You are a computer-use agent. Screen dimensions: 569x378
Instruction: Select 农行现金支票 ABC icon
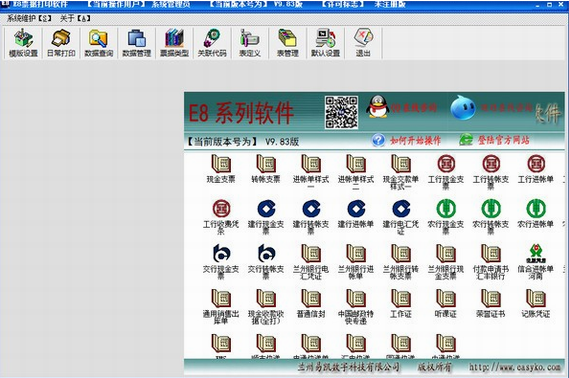(x=446, y=217)
